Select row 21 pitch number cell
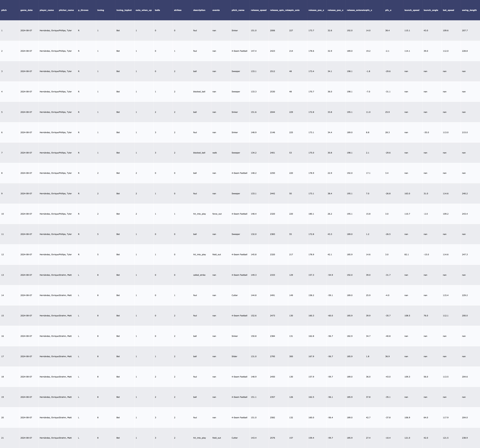Viewport: 480px width, 448px height. click(2, 438)
